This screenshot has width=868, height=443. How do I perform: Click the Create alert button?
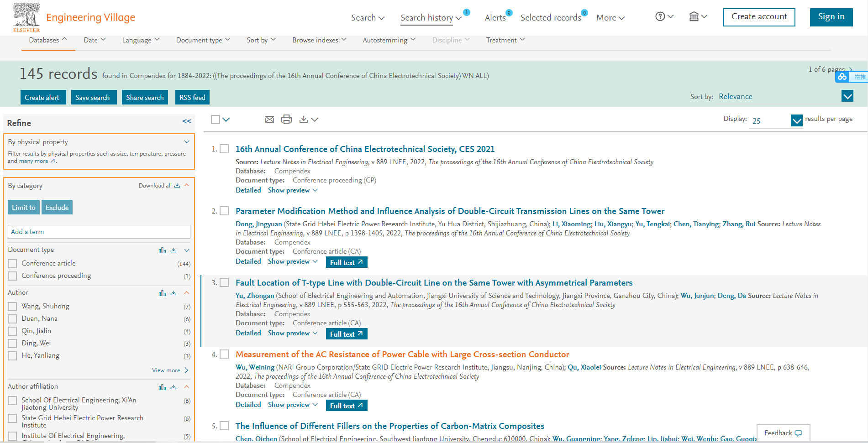(42, 98)
